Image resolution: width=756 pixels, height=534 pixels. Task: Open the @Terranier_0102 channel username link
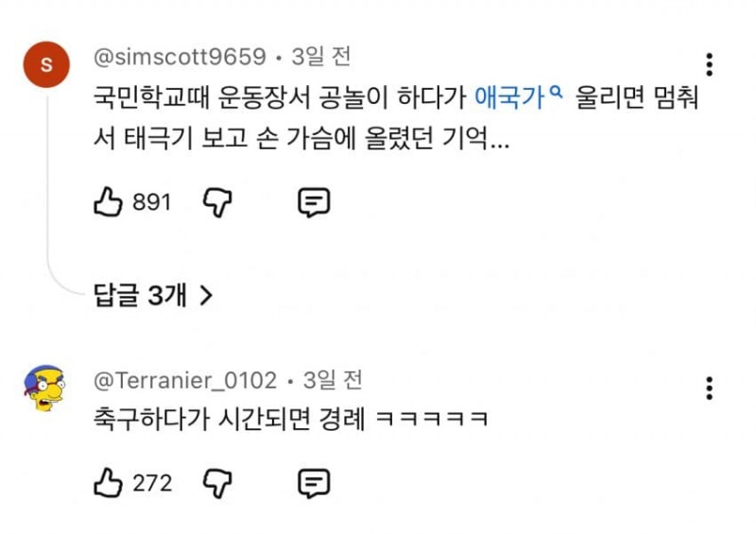point(185,380)
